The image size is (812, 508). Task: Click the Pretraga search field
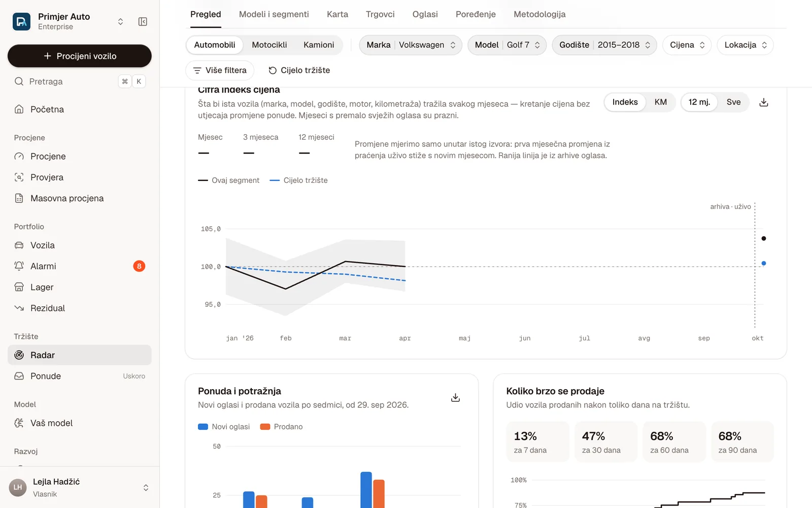tap(80, 81)
